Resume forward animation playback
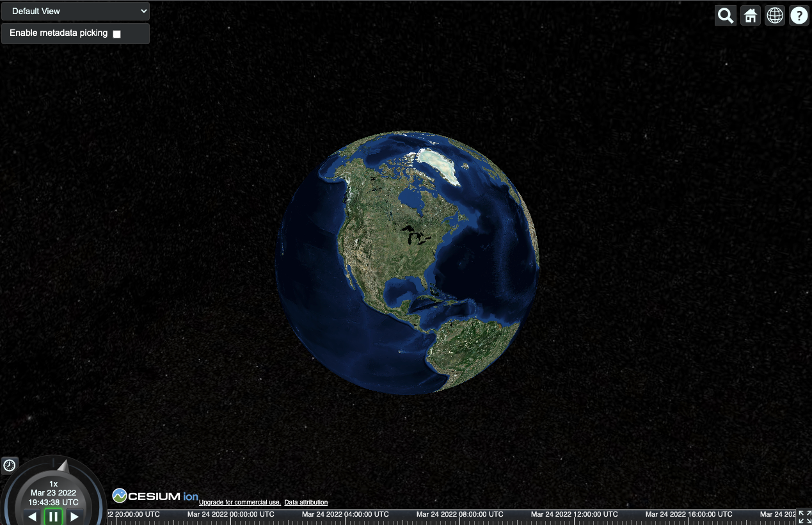The height and width of the screenshot is (525, 812). pyautogui.click(x=74, y=517)
